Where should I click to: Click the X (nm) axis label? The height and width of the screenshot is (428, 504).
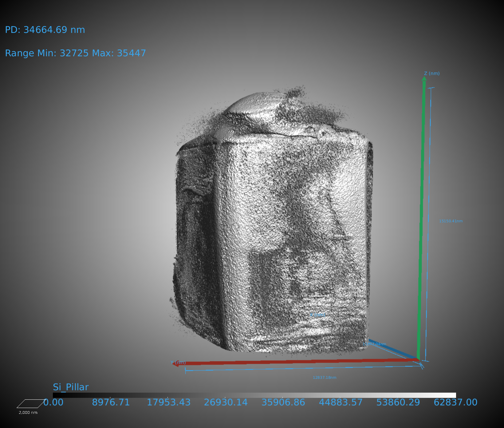[x=318, y=315]
